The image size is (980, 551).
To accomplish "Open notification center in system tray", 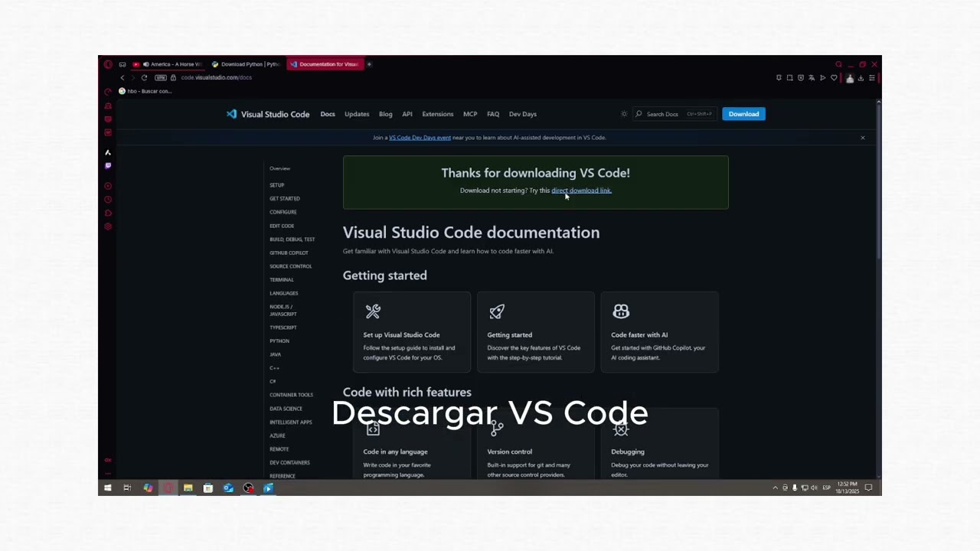I will 868,488.
